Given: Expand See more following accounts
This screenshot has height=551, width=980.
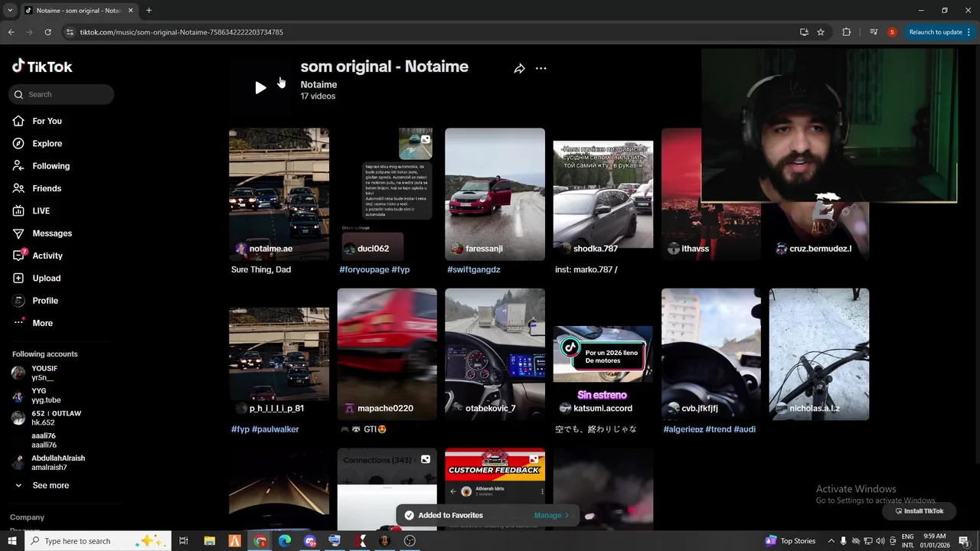Looking at the screenshot, I should click(51, 485).
